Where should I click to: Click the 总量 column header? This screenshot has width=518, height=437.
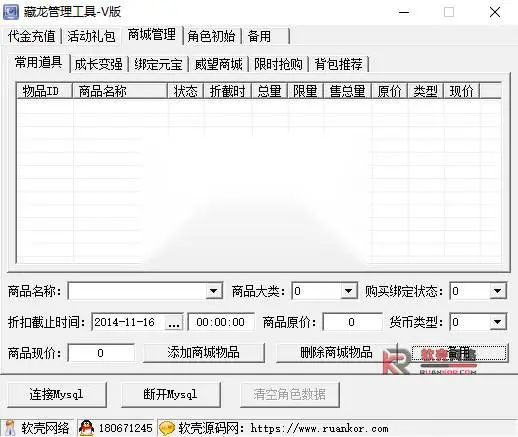pyautogui.click(x=270, y=91)
